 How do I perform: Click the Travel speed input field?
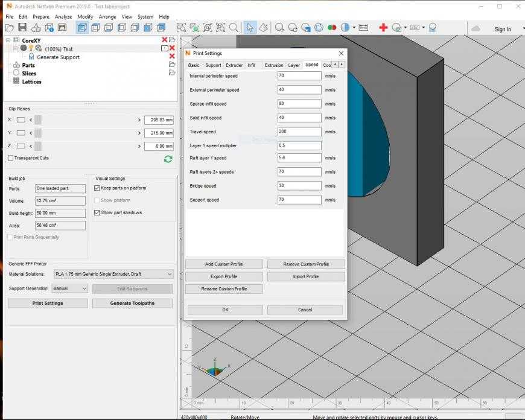coord(299,132)
